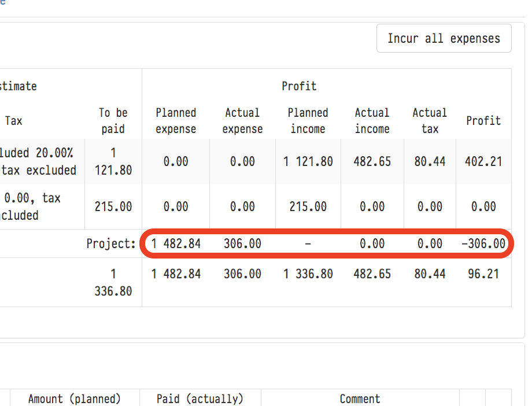Select the 96.21 total profit cell

tap(483, 274)
